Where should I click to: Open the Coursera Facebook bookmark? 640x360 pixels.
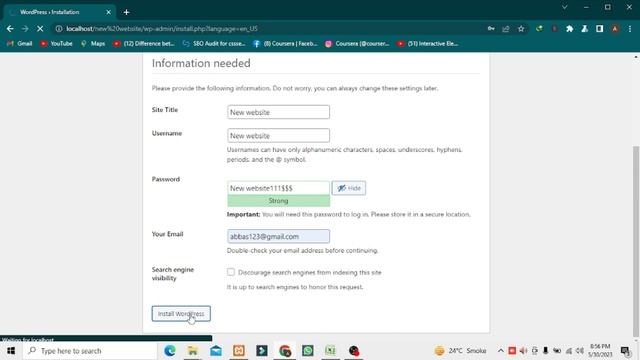(285, 43)
